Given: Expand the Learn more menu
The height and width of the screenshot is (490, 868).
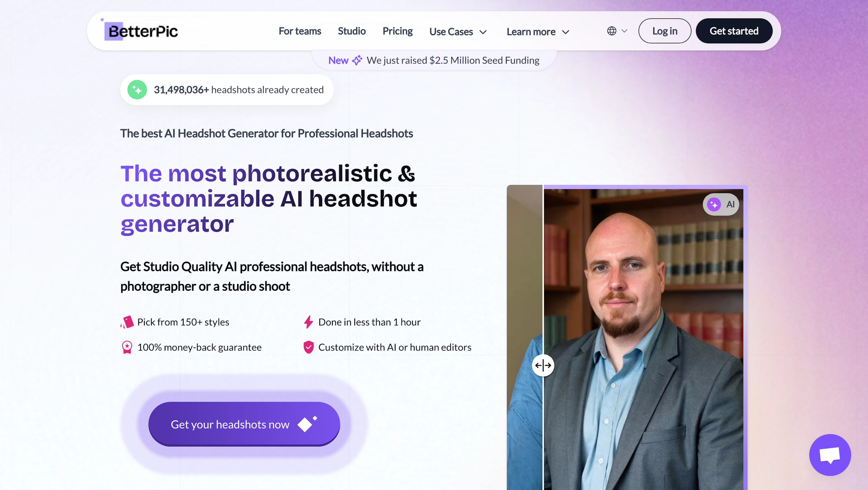Looking at the screenshot, I should pyautogui.click(x=538, y=32).
